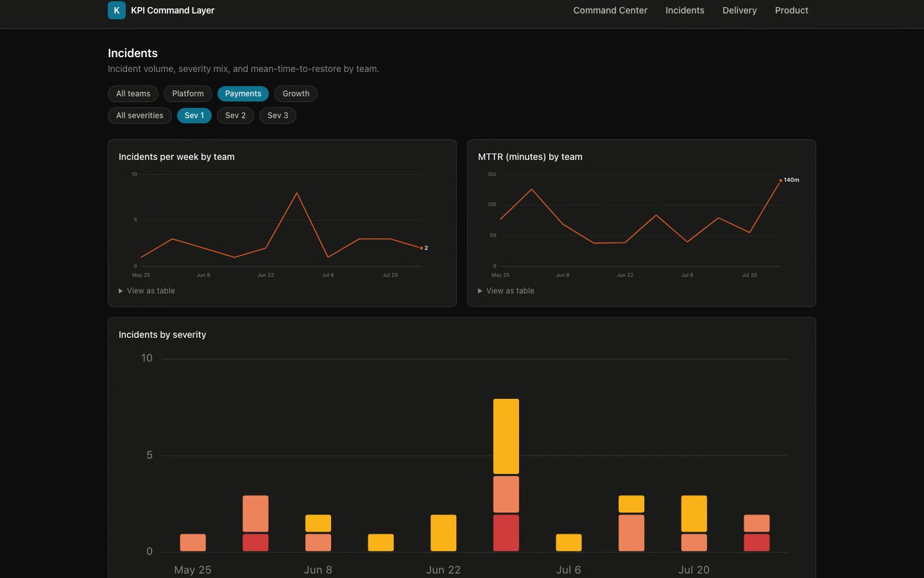Click the K logo icon
Viewport: 924px width, 578px height.
point(117,10)
